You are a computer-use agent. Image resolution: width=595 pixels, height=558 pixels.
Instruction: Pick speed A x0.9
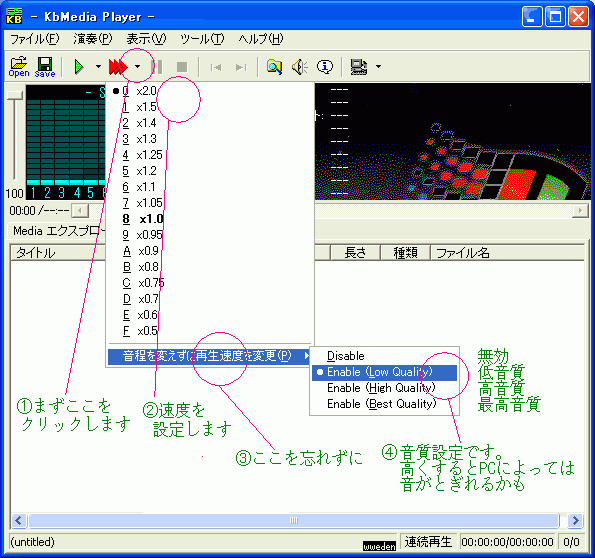(210, 251)
